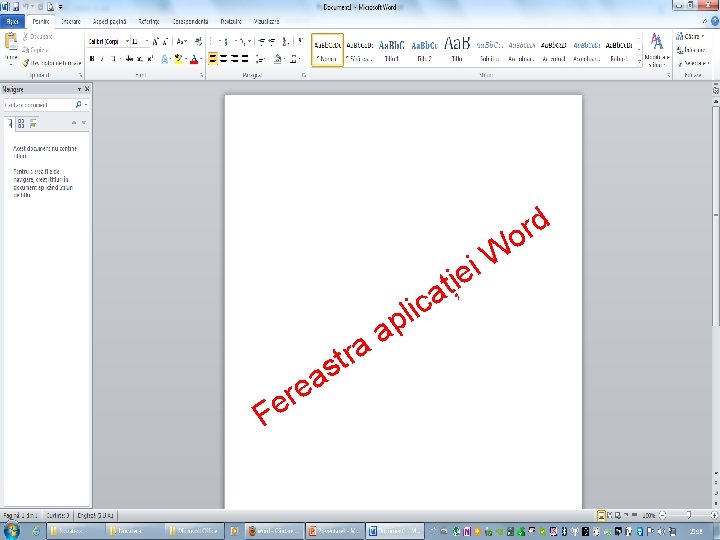
Task: Click the magnifier search icon in Navigare pane
Action: (x=79, y=105)
